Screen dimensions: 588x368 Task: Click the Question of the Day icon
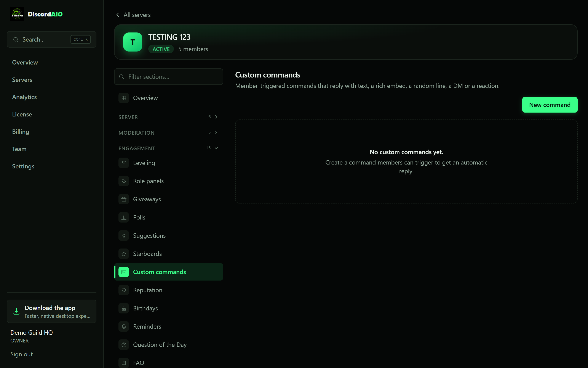point(124,345)
